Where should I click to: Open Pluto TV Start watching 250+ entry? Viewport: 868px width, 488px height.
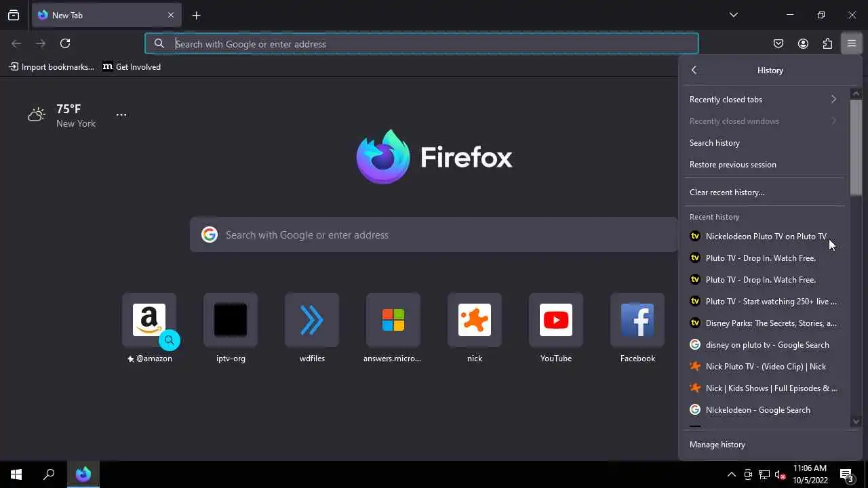(764, 301)
